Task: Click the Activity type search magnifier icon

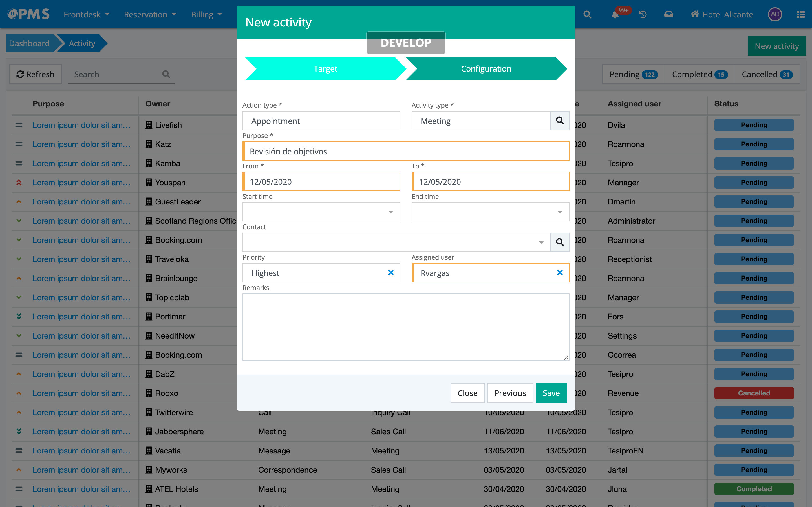Action: 560,121
